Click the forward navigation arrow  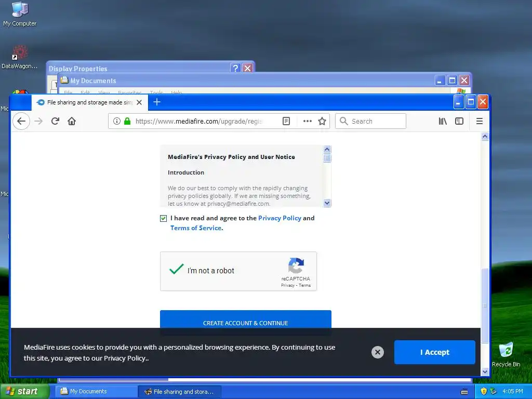point(38,121)
